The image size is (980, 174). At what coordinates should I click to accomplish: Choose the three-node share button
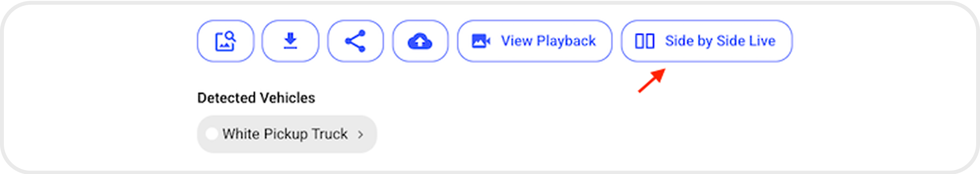point(355,41)
